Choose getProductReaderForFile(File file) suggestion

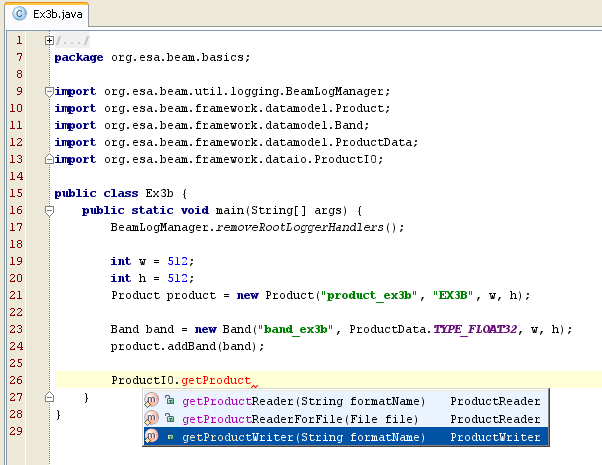(346, 419)
